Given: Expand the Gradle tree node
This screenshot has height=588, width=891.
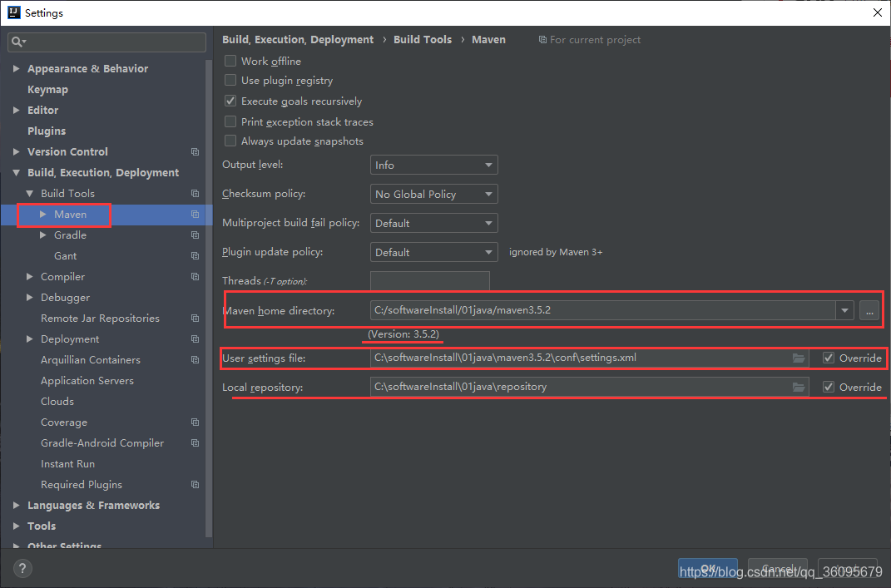Looking at the screenshot, I should tap(43, 235).
